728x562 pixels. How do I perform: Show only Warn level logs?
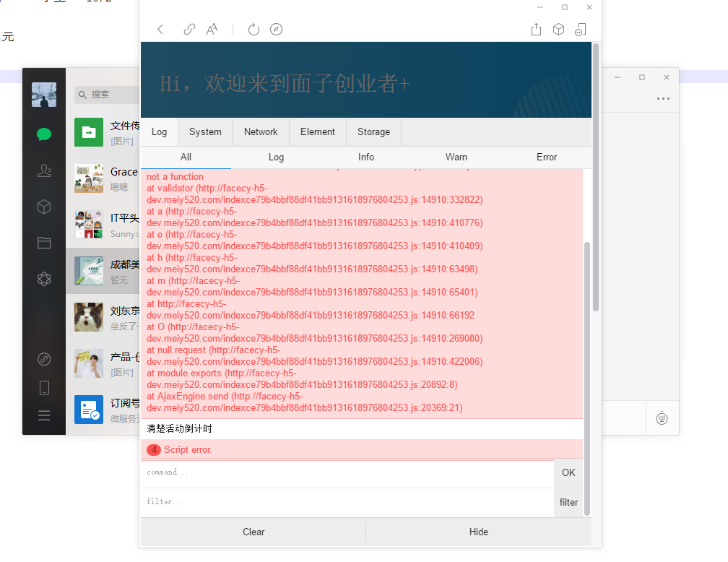(x=456, y=157)
